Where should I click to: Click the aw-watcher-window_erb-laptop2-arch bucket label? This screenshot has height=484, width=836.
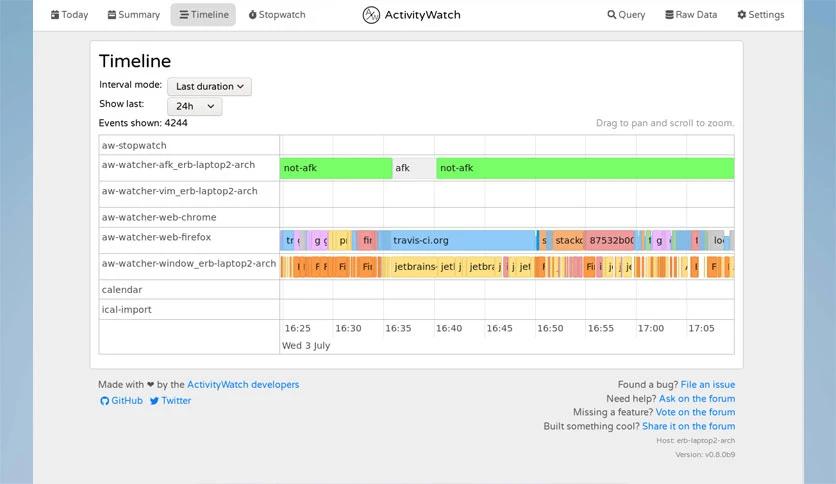coord(189,263)
